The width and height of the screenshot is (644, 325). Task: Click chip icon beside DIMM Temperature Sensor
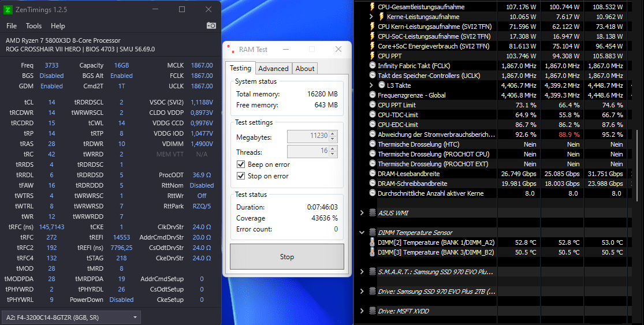click(x=373, y=233)
